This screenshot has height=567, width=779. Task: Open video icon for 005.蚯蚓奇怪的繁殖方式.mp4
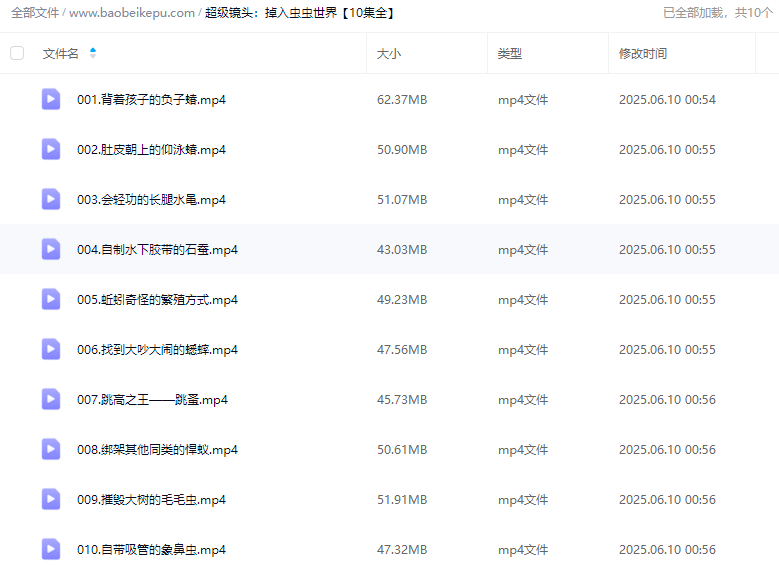coord(51,299)
